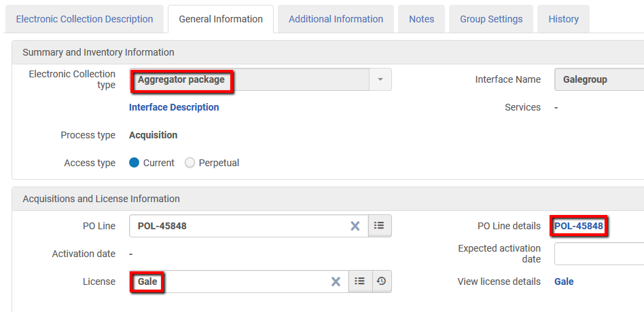The height and width of the screenshot is (312, 644).
Task: Clear the License field with X
Action: coord(336,281)
